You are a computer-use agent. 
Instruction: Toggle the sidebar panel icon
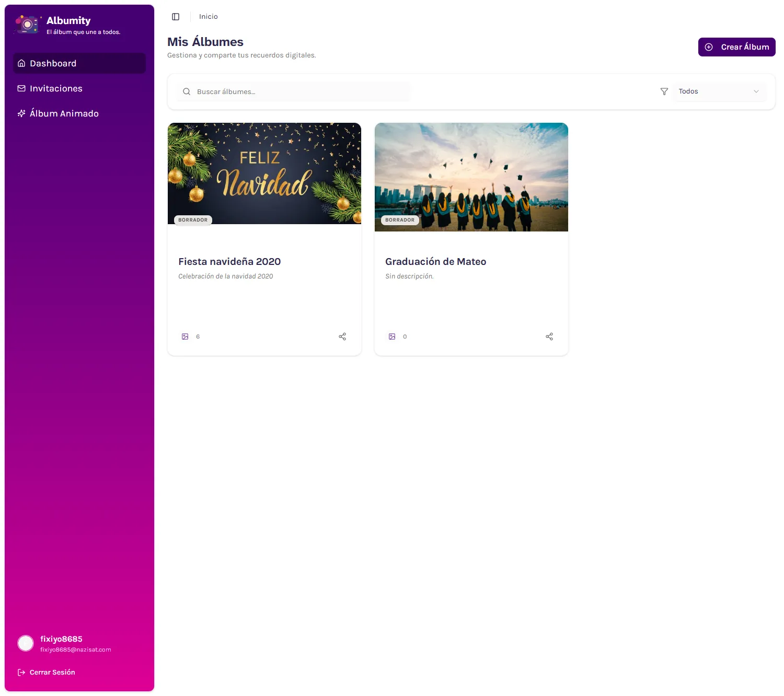(176, 17)
